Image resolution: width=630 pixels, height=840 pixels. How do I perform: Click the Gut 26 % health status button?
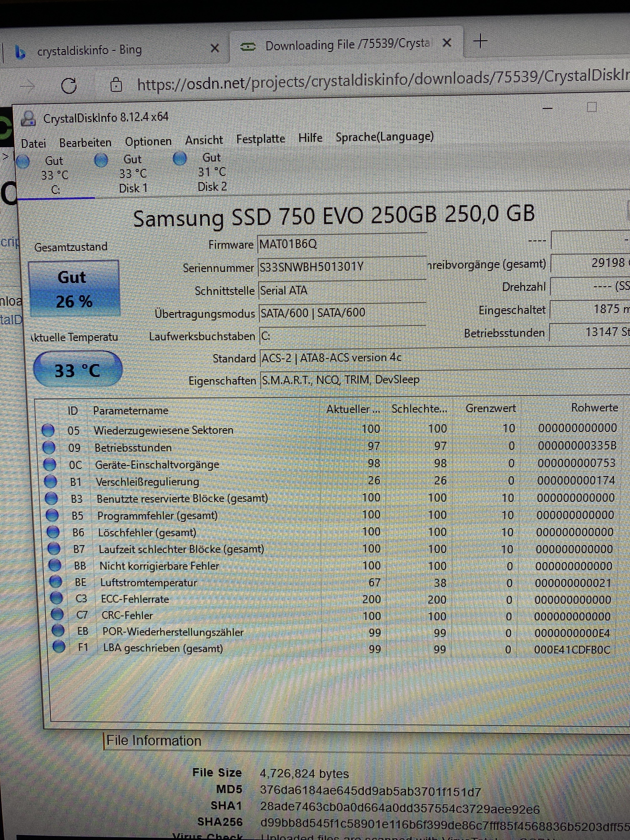pos(74,289)
